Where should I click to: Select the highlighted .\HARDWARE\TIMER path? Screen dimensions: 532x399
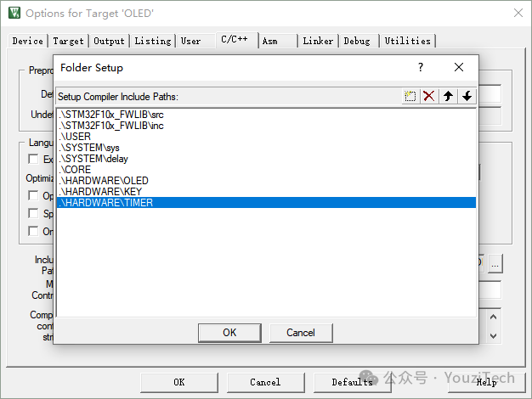click(266, 203)
